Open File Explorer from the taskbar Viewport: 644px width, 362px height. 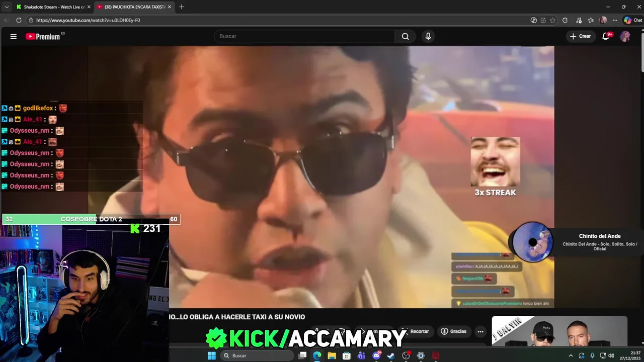[332, 355]
